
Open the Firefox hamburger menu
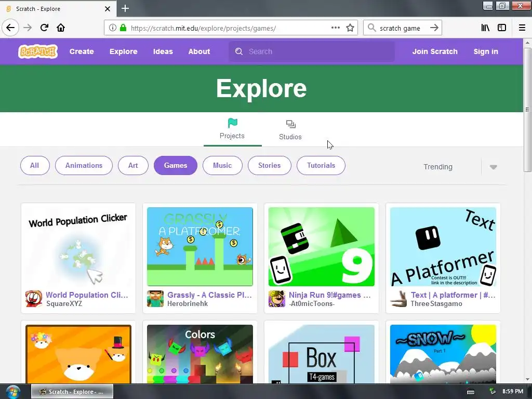click(522, 28)
